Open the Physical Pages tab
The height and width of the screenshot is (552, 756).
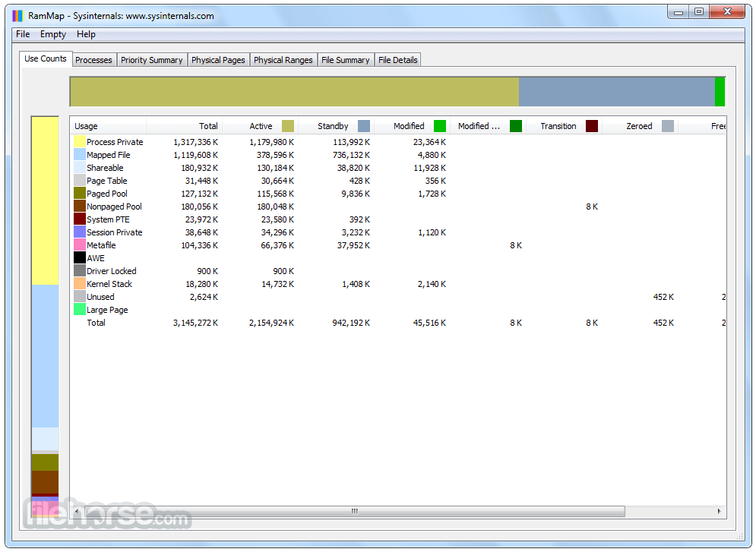tap(218, 60)
